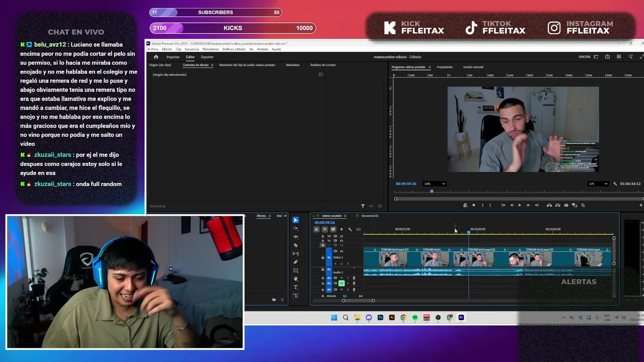The width and height of the screenshot is (644, 362).
Task: Toggle visibility eye of track V4
Action: [342, 236]
